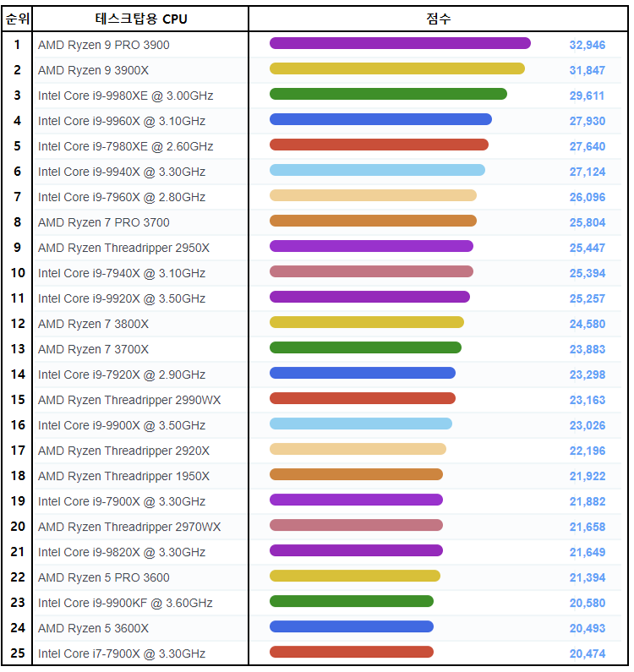Click the score value 23,298
The image size is (634, 672).
(x=588, y=374)
